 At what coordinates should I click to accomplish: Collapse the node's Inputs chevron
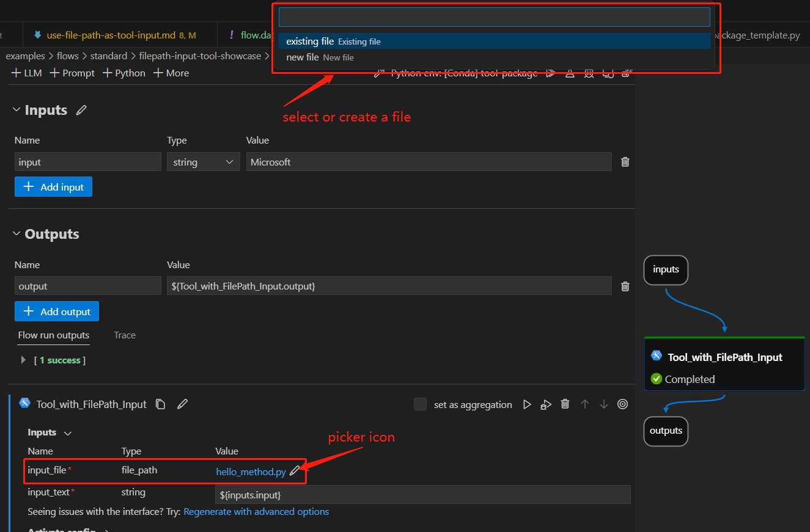pyautogui.click(x=68, y=433)
